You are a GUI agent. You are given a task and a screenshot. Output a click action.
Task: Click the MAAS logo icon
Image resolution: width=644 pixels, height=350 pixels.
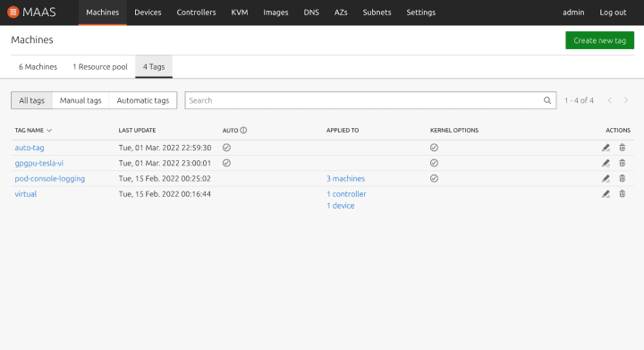[x=13, y=13]
